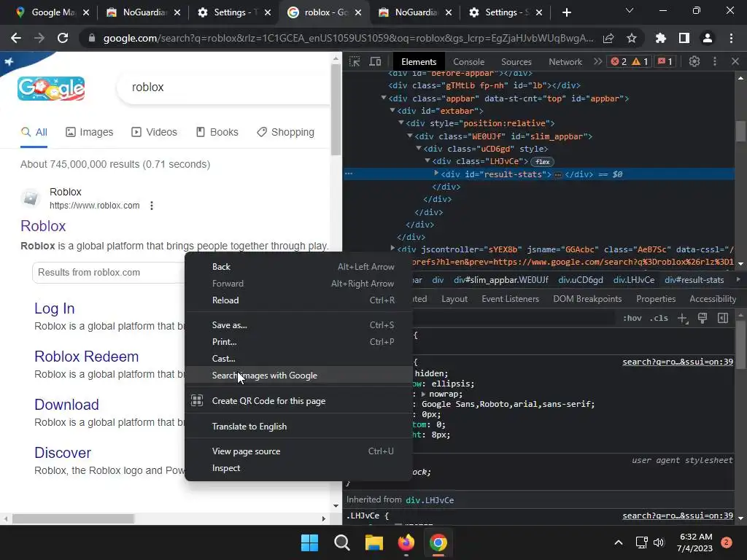Switch to the Console tab

(x=468, y=62)
